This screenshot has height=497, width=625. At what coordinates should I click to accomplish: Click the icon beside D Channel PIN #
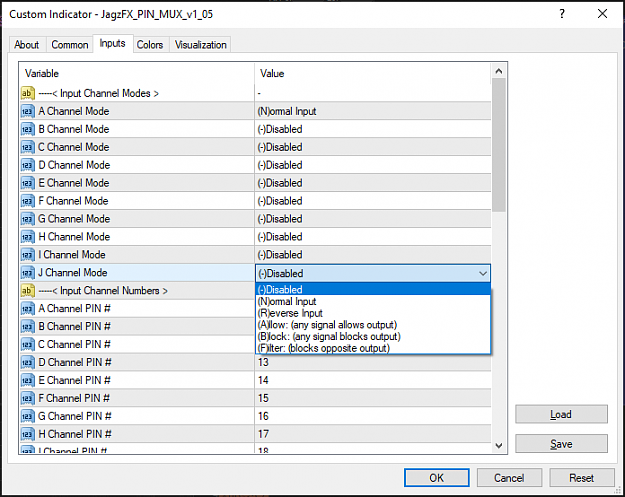pyautogui.click(x=28, y=362)
